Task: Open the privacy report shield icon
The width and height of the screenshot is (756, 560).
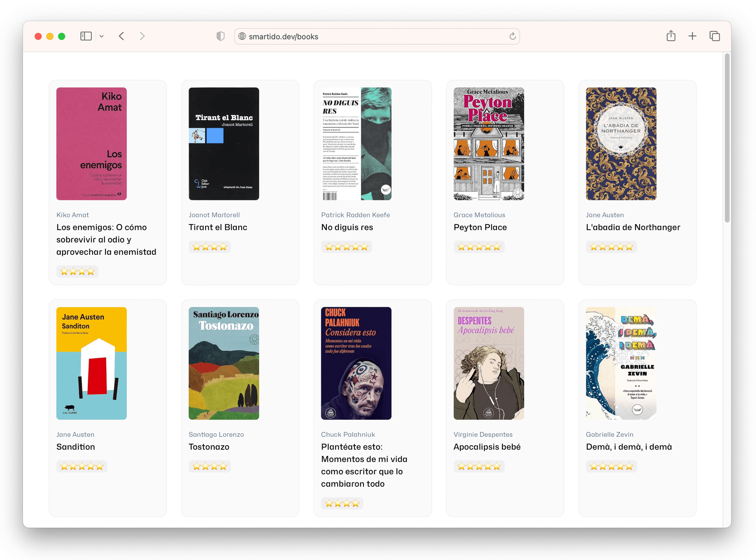Action: (x=220, y=36)
